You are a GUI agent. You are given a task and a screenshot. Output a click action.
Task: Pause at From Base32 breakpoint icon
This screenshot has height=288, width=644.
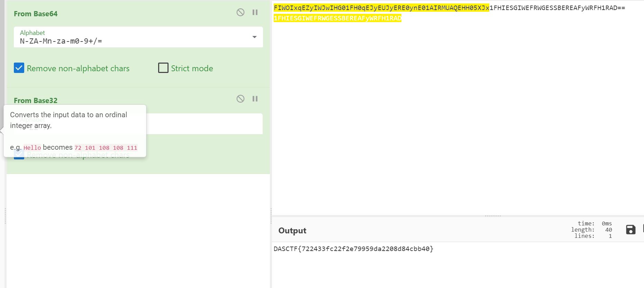[255, 99]
